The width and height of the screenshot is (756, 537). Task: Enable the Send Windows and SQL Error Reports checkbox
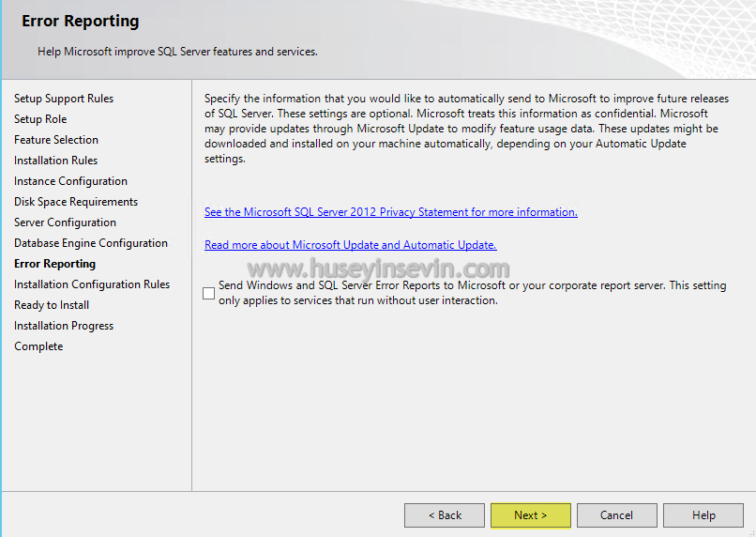[x=209, y=293]
